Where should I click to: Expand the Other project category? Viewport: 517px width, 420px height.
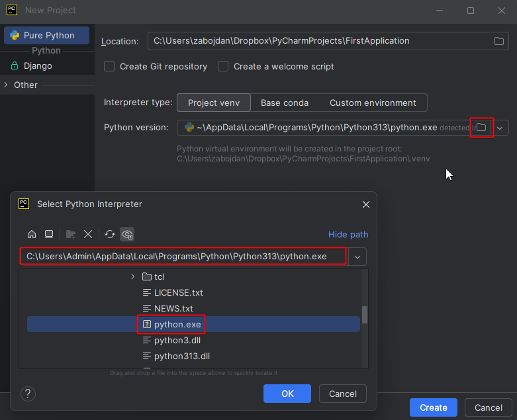(5, 85)
